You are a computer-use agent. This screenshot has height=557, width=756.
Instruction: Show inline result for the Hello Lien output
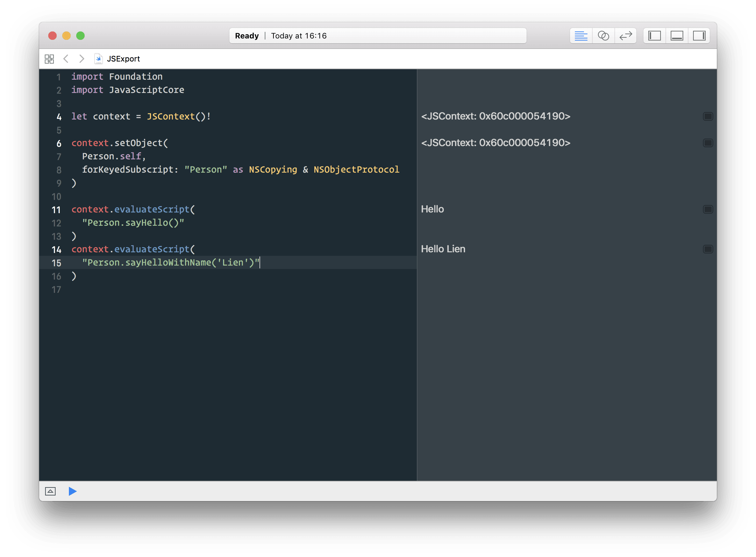pos(708,249)
